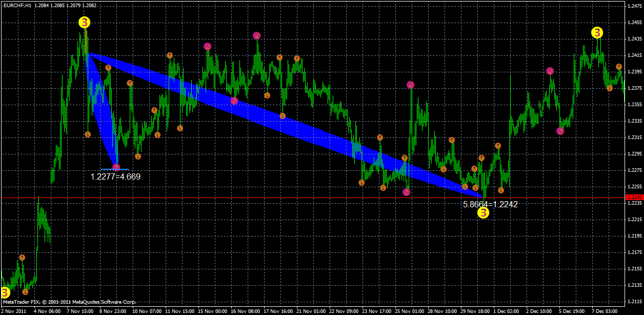644x315 pixels.
Task: Click the magenta "2" signal dot near the 15 Nov high
Action: click(x=207, y=46)
